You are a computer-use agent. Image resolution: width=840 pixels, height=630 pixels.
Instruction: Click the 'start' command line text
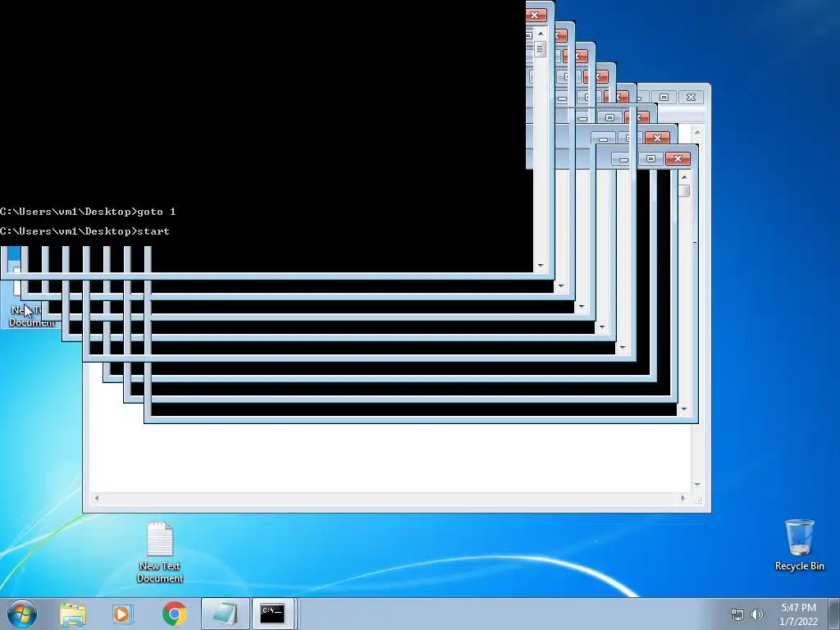click(153, 231)
